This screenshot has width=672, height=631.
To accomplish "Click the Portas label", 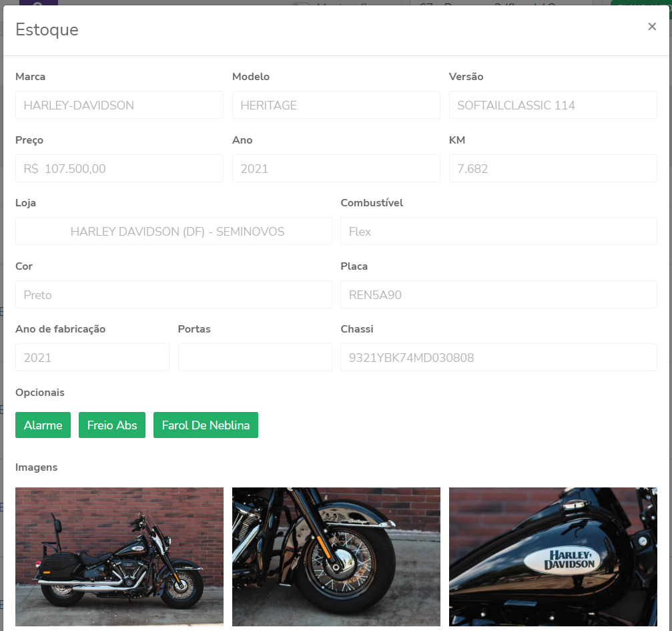I will click(194, 329).
